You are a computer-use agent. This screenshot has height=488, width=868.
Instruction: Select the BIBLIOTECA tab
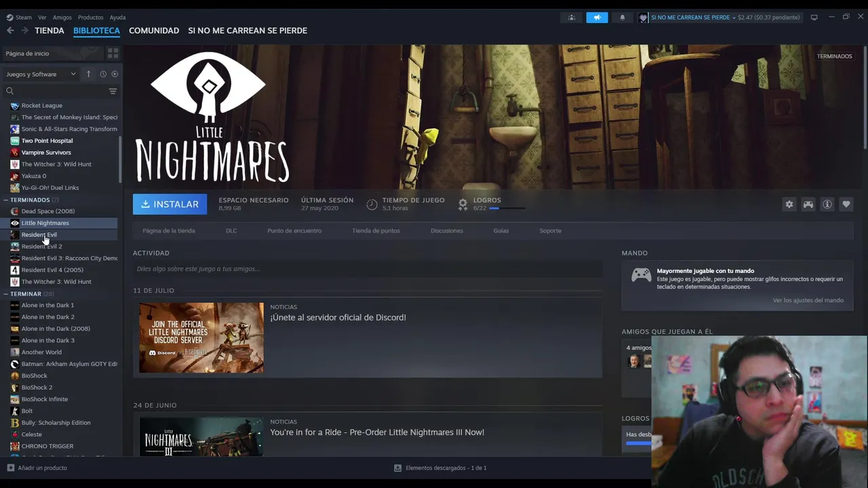pos(96,30)
